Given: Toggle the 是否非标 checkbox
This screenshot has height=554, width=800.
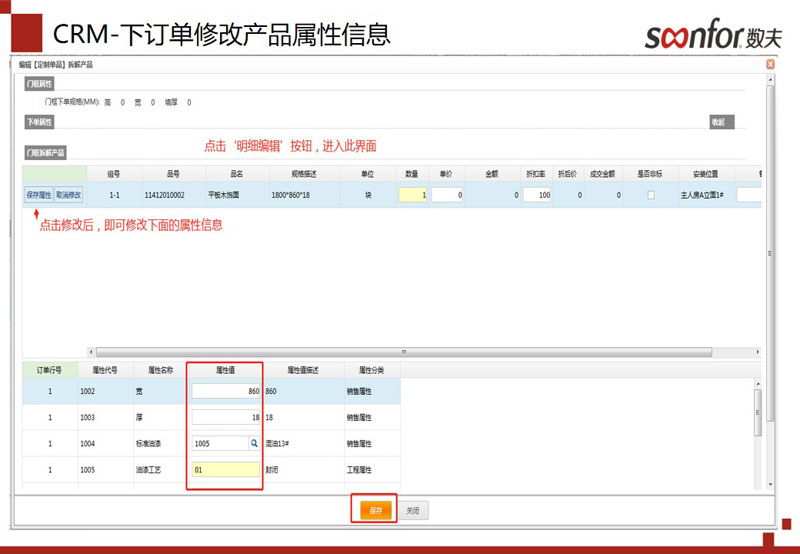Looking at the screenshot, I should point(651,195).
